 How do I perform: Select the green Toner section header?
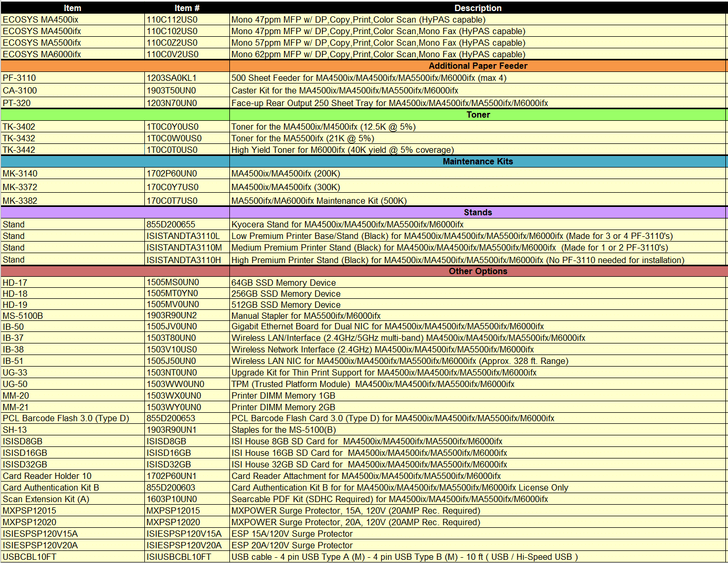pyautogui.click(x=478, y=114)
